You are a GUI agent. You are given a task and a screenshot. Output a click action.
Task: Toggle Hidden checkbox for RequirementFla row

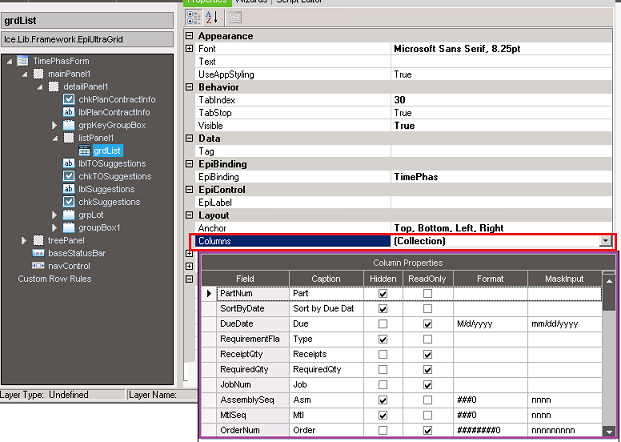(383, 339)
